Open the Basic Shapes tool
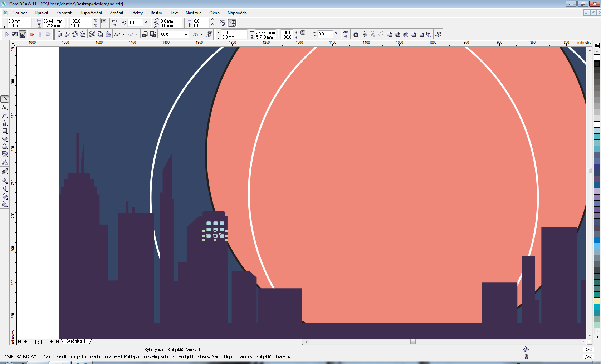This screenshot has height=364, width=601. [5, 154]
